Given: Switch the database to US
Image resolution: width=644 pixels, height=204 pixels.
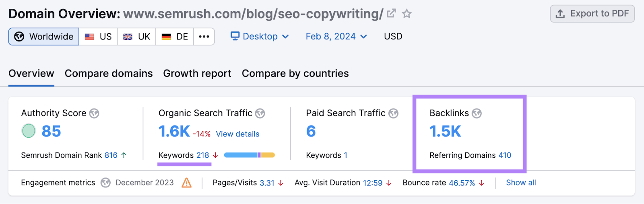Looking at the screenshot, I should pyautogui.click(x=98, y=37).
